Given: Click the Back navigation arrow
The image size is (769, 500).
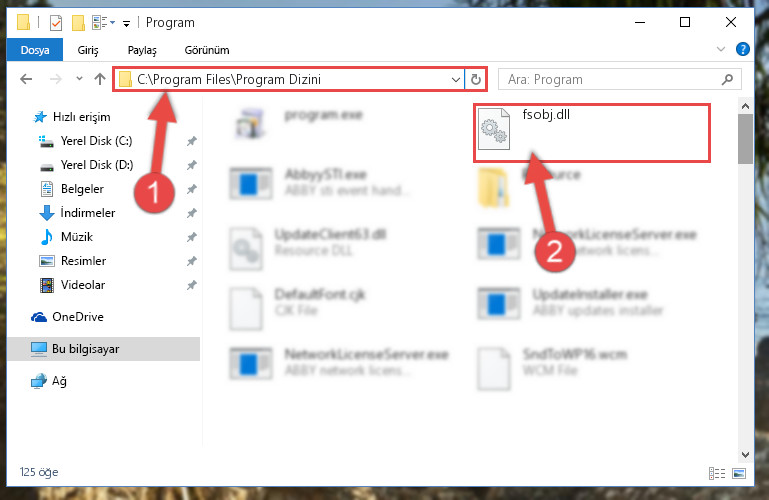Looking at the screenshot, I should click(x=26, y=79).
